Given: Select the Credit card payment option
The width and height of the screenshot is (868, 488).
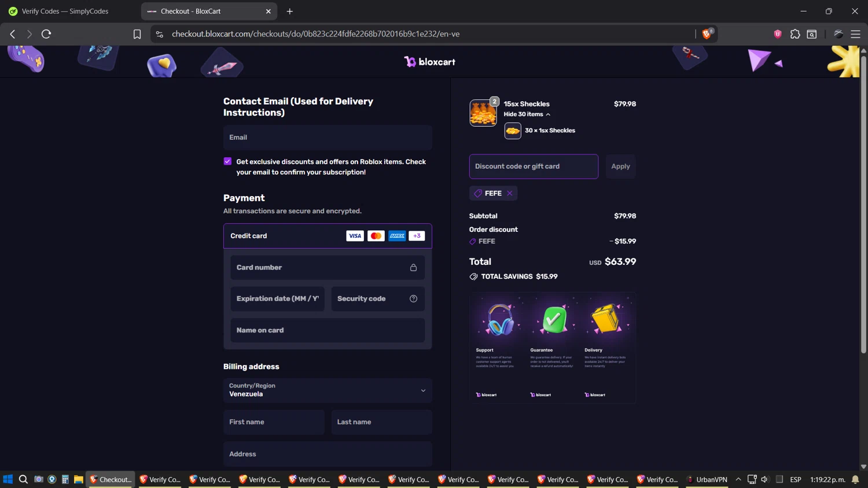Looking at the screenshot, I should point(328,236).
